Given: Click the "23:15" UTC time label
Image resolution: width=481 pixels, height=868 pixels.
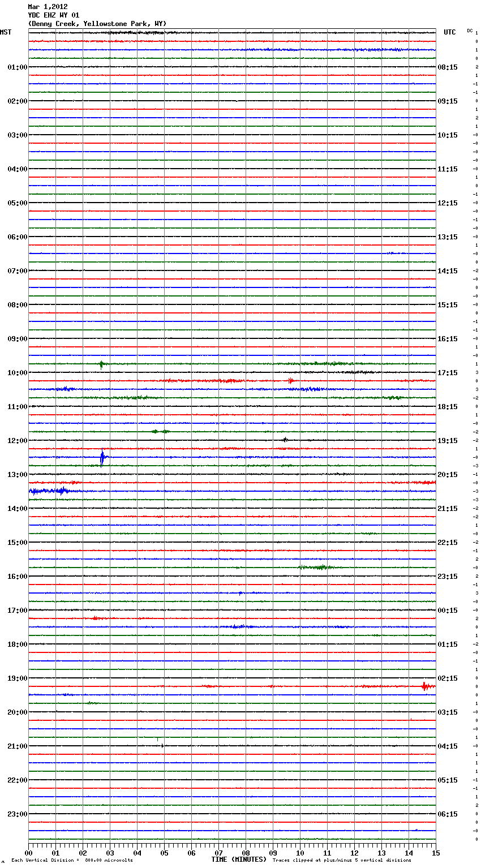Looking at the screenshot, I should click(448, 577).
